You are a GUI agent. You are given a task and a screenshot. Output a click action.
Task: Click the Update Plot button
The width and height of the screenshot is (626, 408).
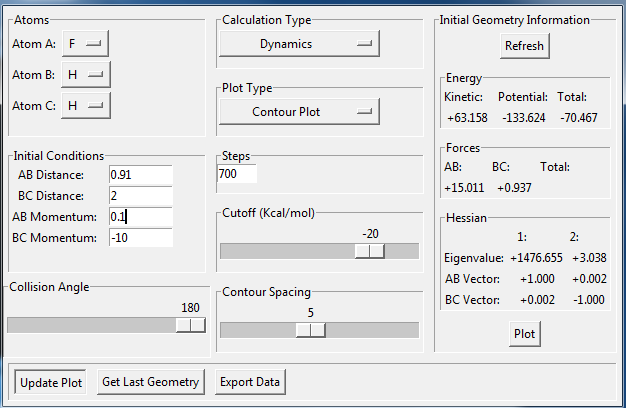[x=50, y=382]
